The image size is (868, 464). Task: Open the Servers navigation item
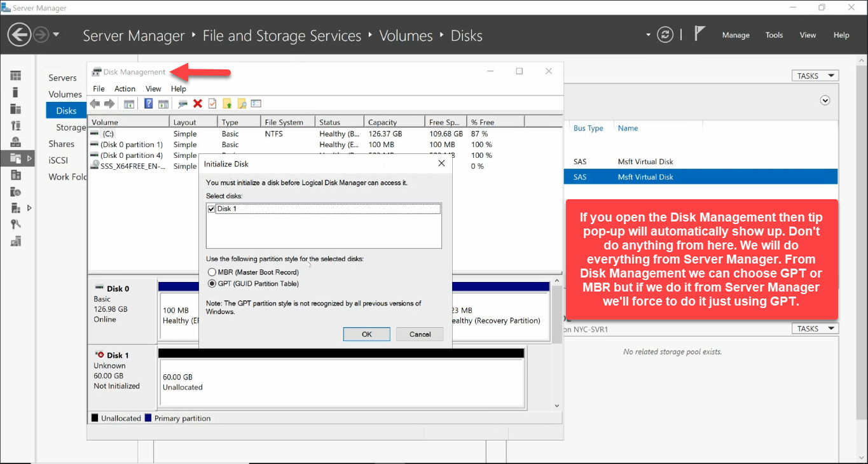tap(62, 78)
